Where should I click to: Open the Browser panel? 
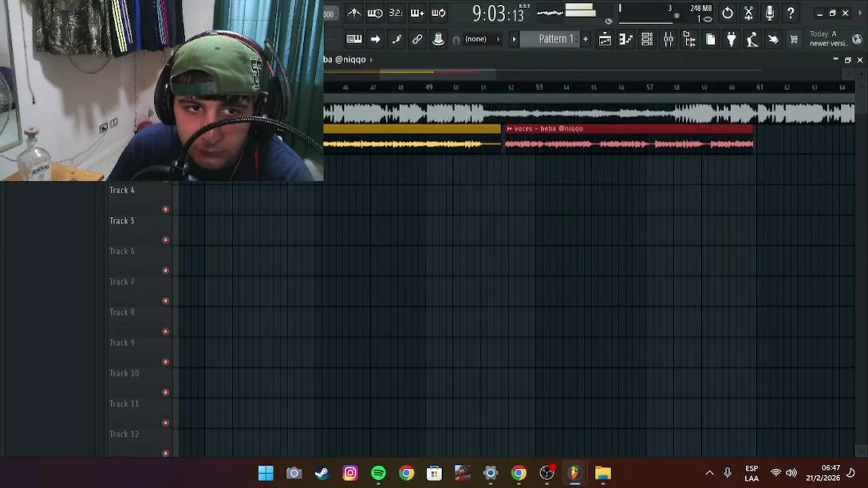tap(689, 39)
